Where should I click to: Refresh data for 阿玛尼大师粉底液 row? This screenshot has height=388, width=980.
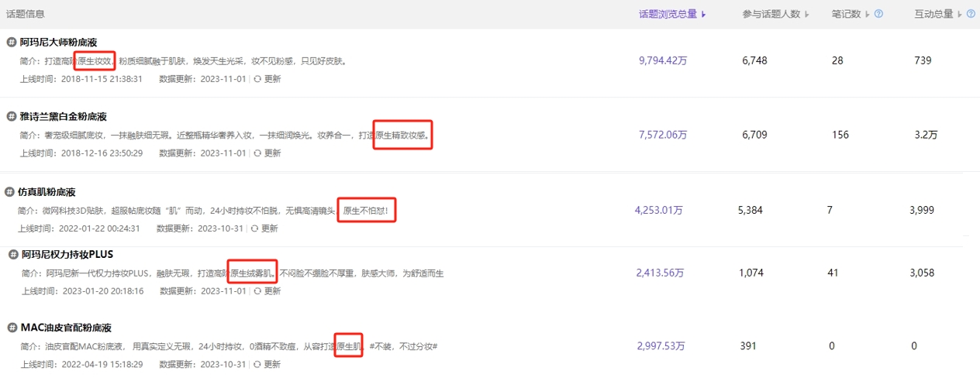[267, 78]
